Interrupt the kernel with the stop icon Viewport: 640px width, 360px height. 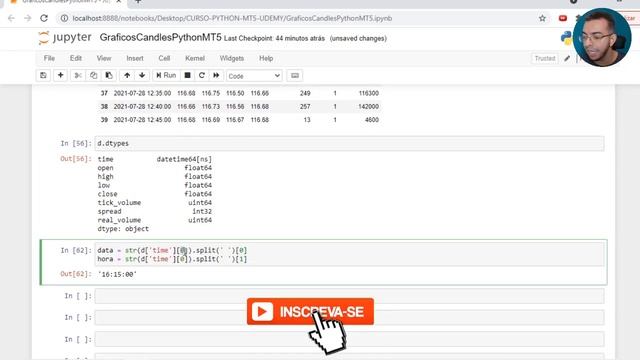coord(187,76)
